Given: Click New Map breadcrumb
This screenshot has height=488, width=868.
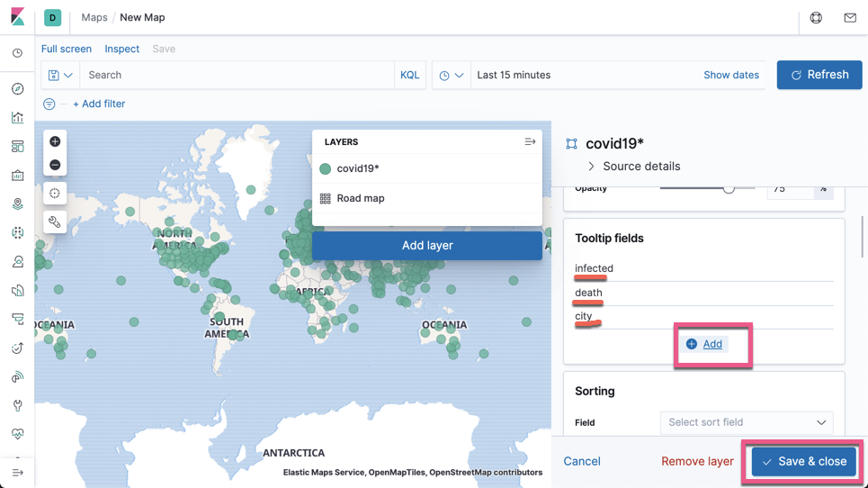Looking at the screenshot, I should tap(142, 18).
